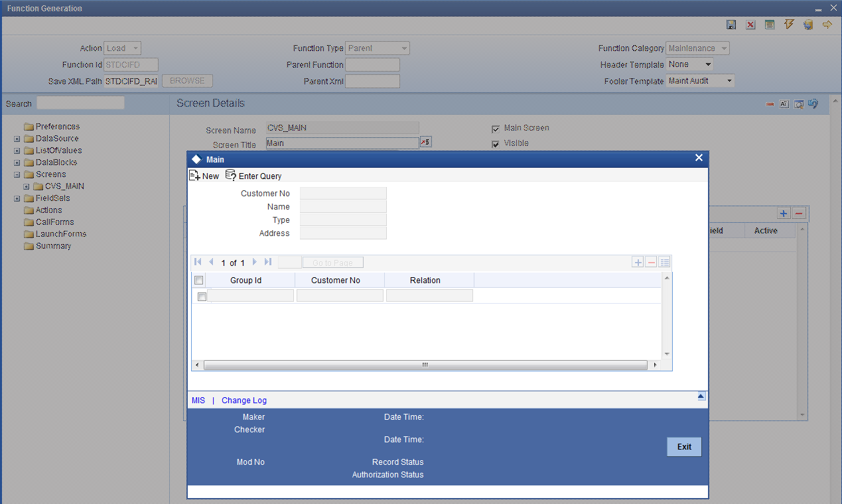
Task: Open the MIS link
Action: coord(198,401)
